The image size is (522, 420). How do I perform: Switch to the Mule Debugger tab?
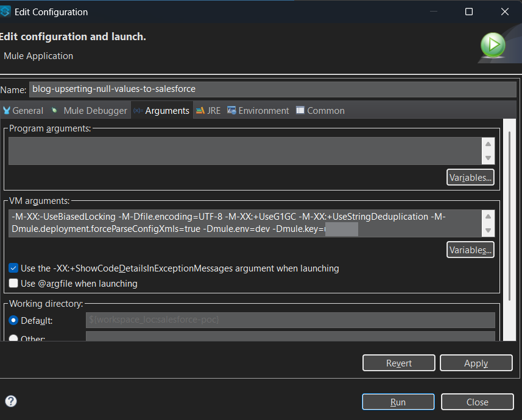pos(89,111)
